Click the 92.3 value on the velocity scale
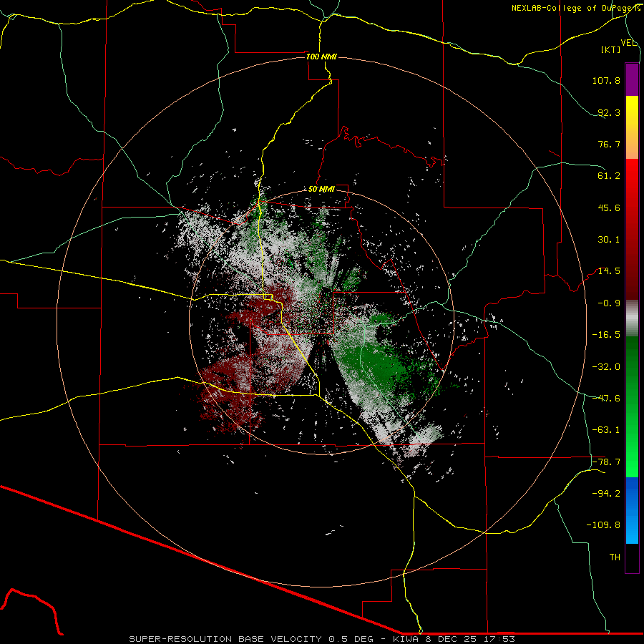 click(609, 112)
